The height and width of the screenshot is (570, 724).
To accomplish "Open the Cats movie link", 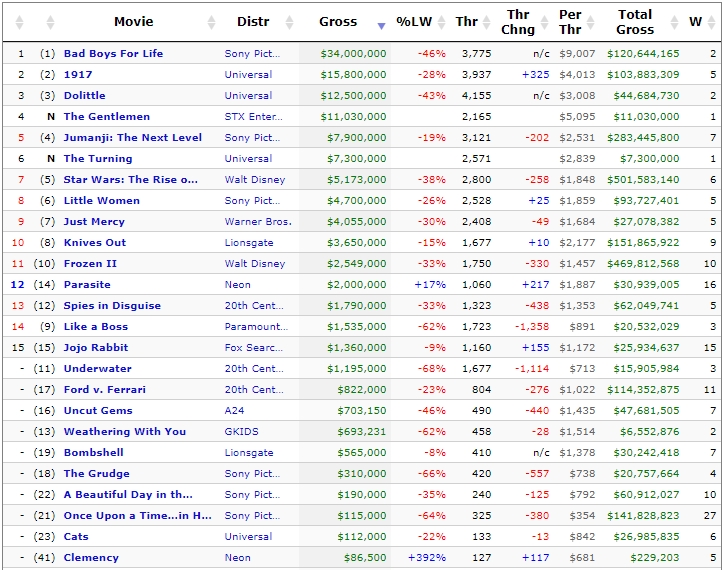I will [76, 537].
